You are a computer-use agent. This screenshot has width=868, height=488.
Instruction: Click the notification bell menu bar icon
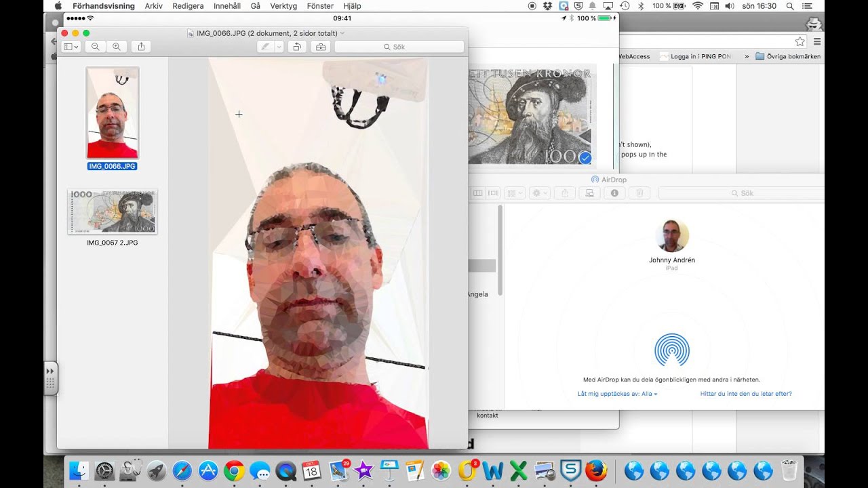point(592,6)
